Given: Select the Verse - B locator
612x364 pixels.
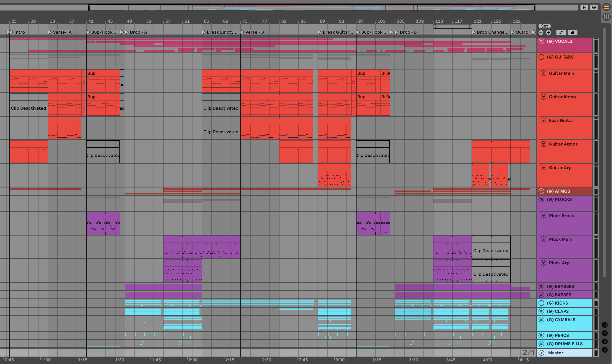Looking at the screenshot, I should pyautogui.click(x=242, y=32).
